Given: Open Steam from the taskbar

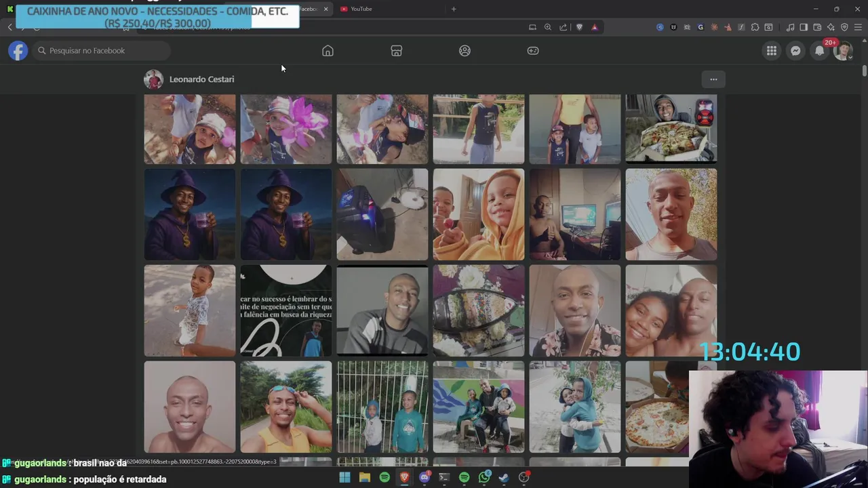Looking at the screenshot, I should (504, 478).
